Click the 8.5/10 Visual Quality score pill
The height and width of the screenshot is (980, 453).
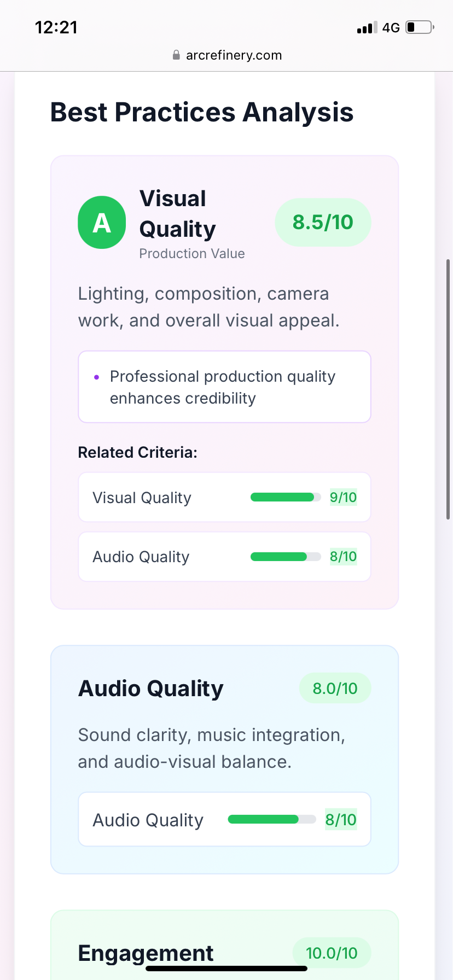[323, 222]
